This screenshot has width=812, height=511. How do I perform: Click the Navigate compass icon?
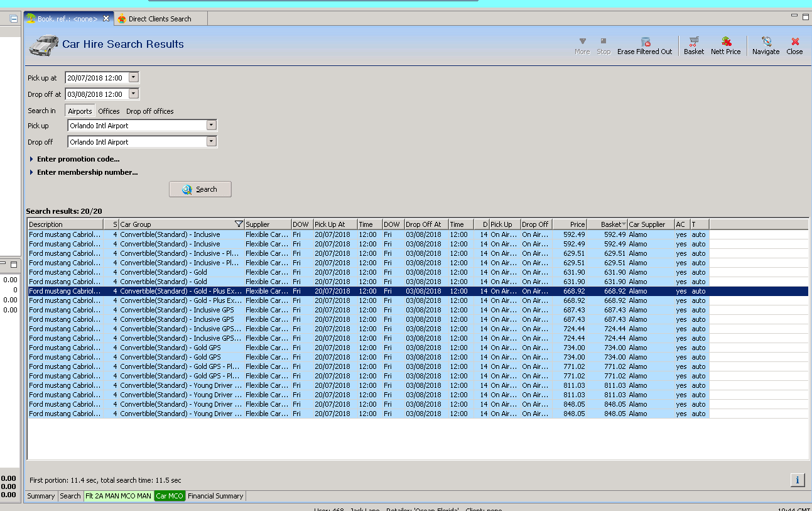(x=766, y=42)
